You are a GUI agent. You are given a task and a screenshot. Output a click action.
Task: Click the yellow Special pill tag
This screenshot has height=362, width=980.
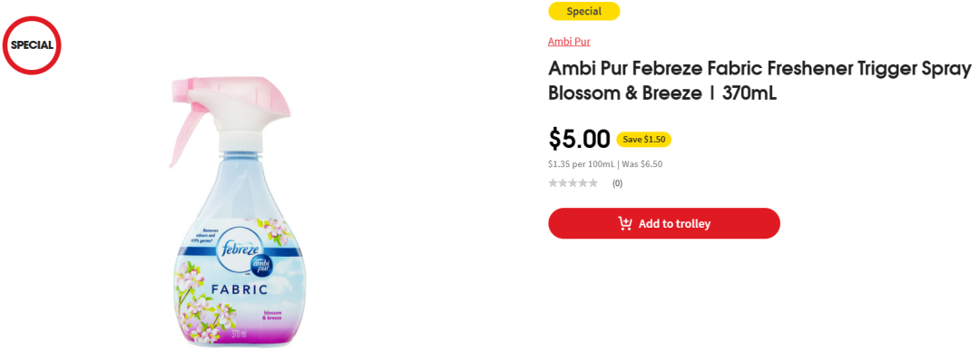(x=583, y=11)
